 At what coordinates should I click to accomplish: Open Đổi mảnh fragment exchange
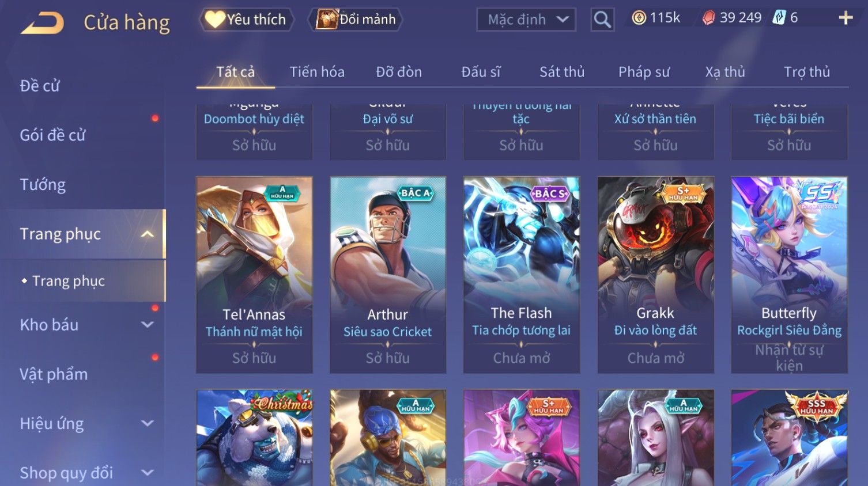click(x=356, y=20)
